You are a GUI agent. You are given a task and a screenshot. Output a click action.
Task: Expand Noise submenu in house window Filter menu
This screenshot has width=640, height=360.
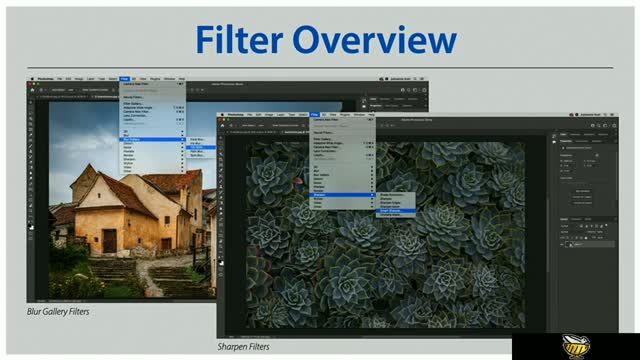(153, 147)
